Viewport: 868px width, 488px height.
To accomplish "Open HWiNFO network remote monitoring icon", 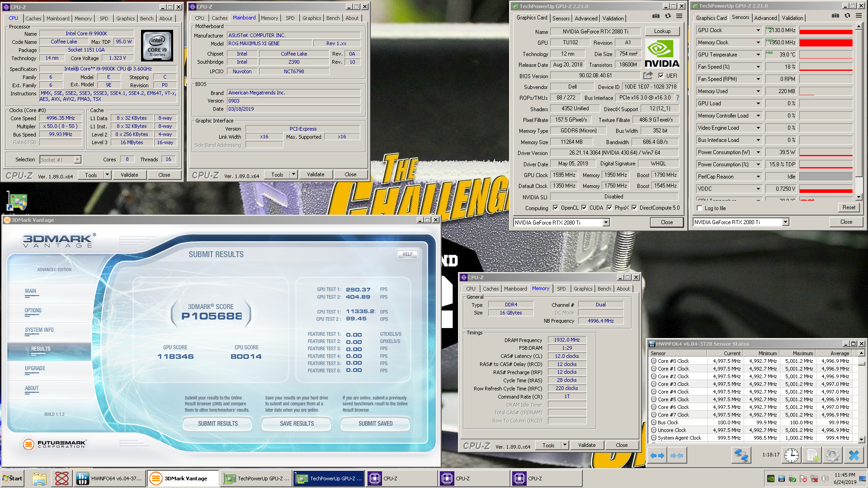I will pyautogui.click(x=741, y=455).
